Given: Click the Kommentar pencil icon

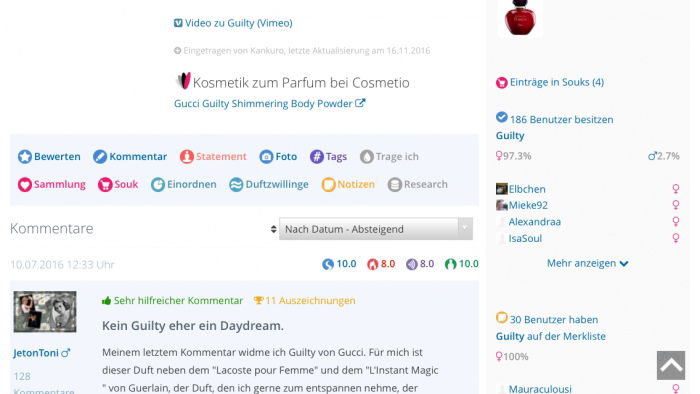Looking at the screenshot, I should (x=100, y=157).
